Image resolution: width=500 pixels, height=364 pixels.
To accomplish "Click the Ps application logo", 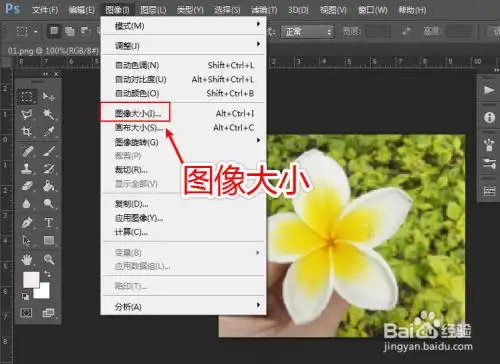I will [x=13, y=8].
